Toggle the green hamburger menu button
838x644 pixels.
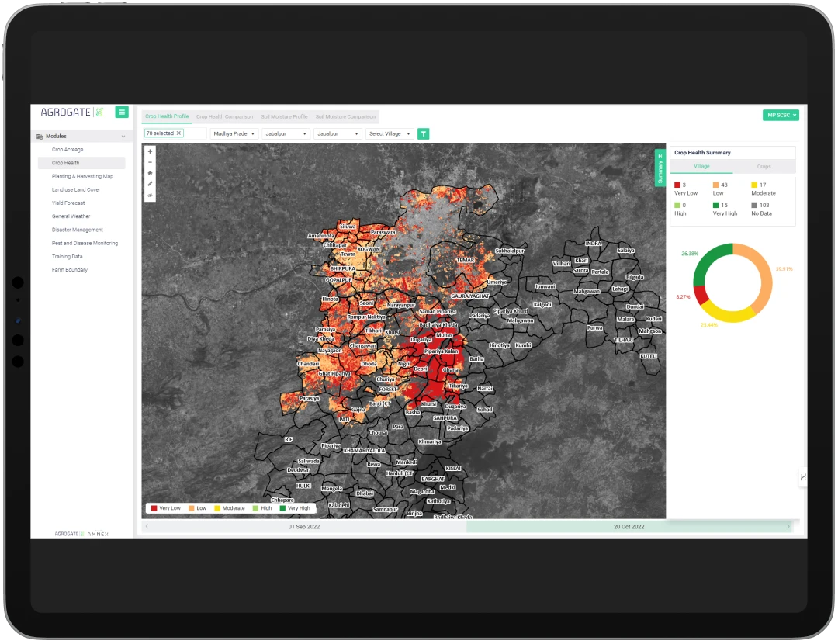tap(122, 113)
